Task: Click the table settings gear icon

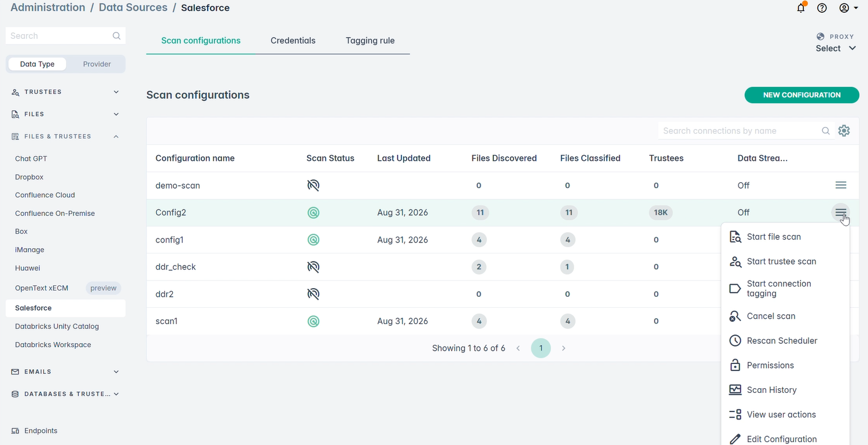Action: [x=844, y=131]
